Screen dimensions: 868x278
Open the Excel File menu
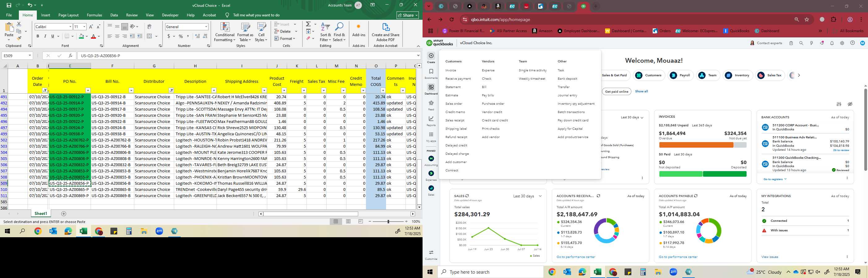[9, 15]
